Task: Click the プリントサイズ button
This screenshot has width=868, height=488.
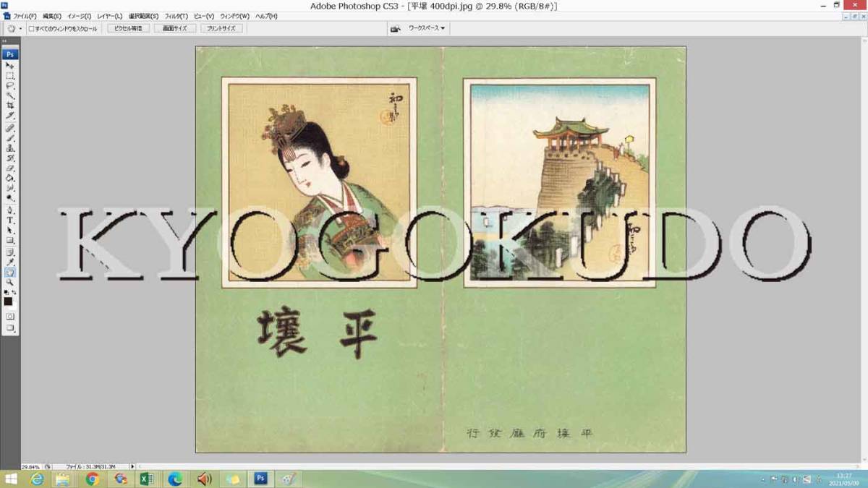Action: (x=221, y=28)
